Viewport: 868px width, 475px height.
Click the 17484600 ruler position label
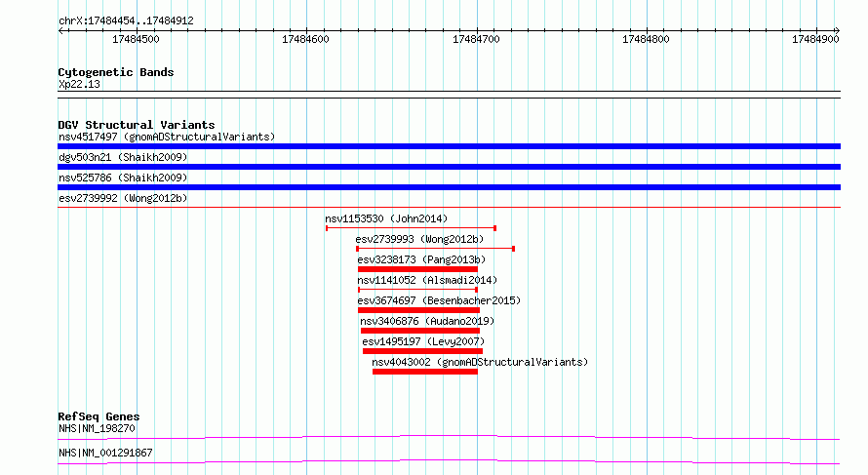tap(305, 39)
